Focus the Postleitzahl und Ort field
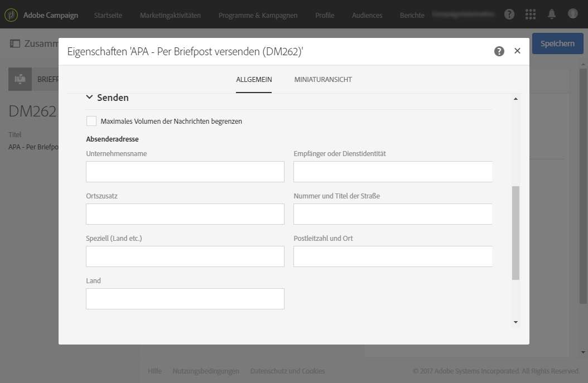 coord(393,256)
